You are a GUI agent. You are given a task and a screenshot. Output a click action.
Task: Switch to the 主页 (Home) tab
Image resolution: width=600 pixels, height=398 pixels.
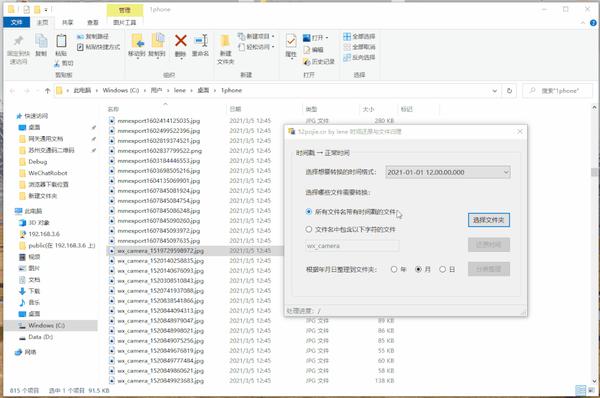coord(42,23)
